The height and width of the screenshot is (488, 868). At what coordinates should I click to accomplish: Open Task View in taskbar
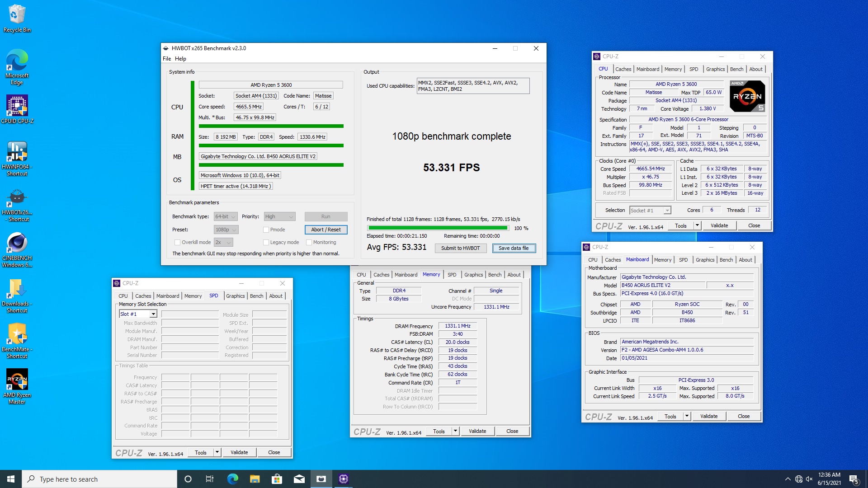click(x=210, y=479)
